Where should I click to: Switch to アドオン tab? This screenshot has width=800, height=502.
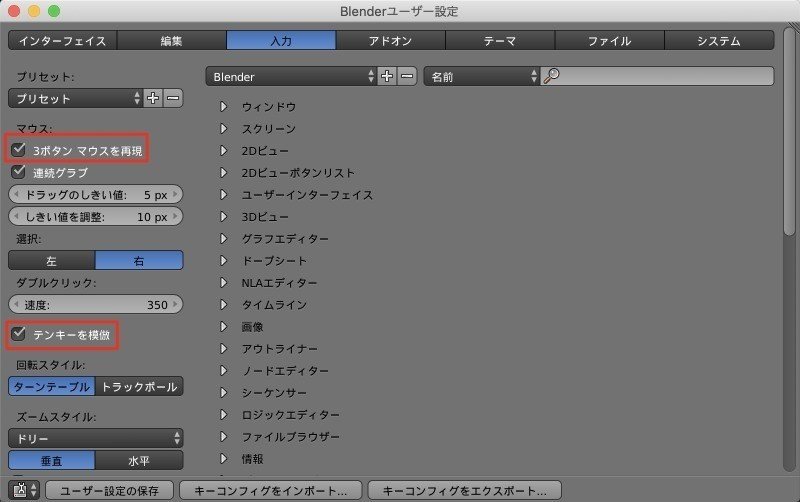390,40
